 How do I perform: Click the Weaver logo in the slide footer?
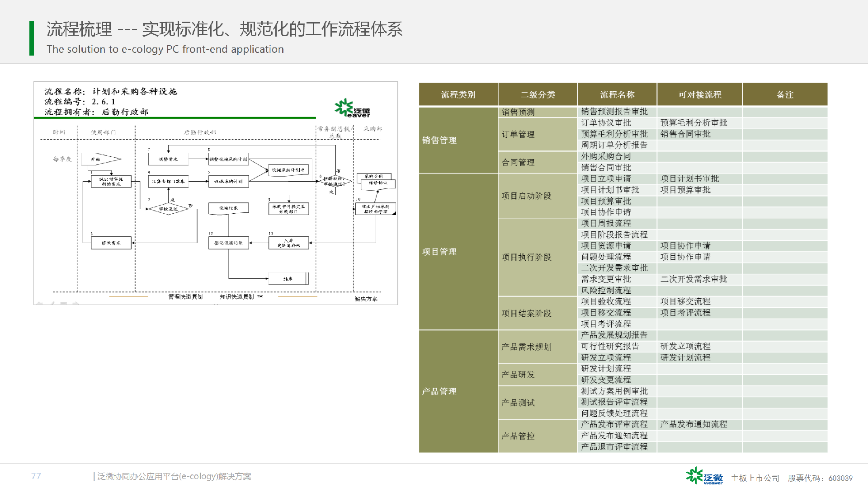click(704, 476)
